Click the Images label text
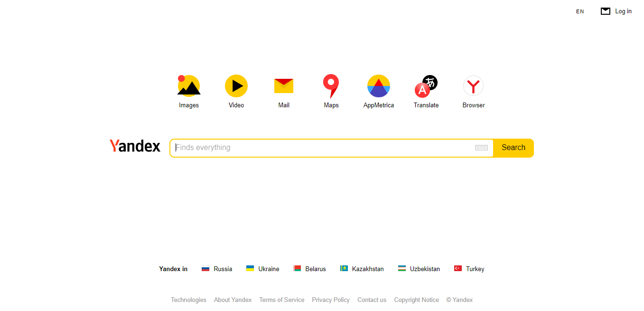Viewport: 644px width, 311px height. (189, 105)
